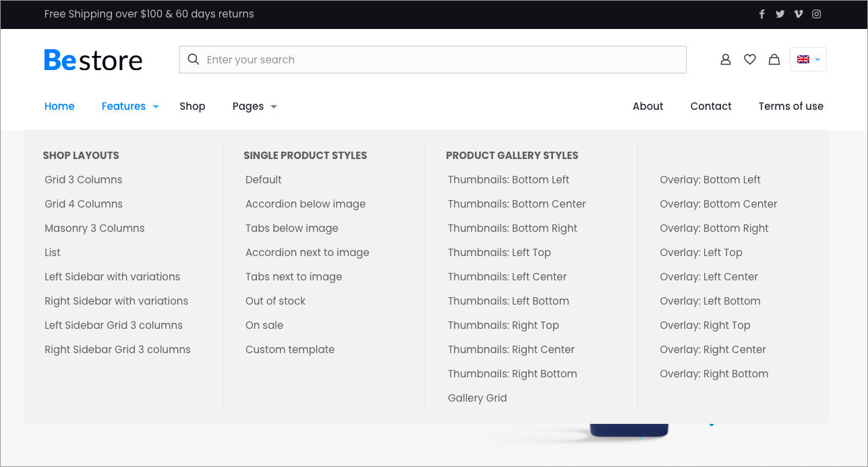Open the Twitter social icon
868x467 pixels.
780,14
